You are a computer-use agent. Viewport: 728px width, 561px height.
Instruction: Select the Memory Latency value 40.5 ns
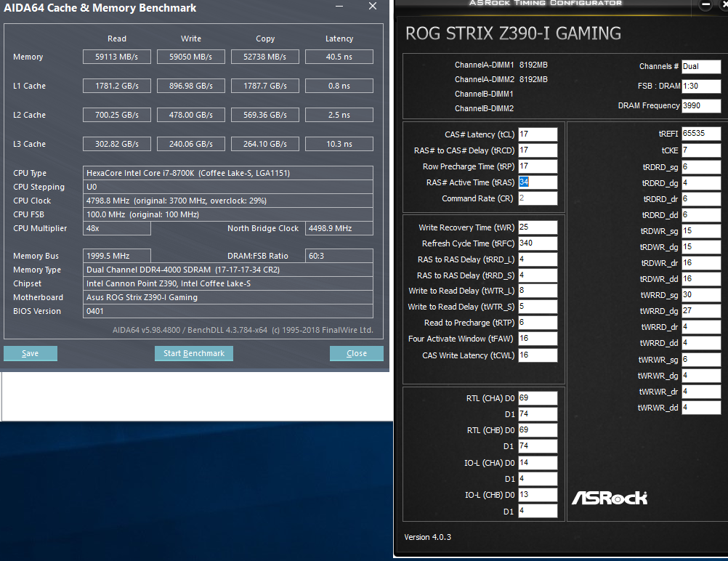coord(339,57)
